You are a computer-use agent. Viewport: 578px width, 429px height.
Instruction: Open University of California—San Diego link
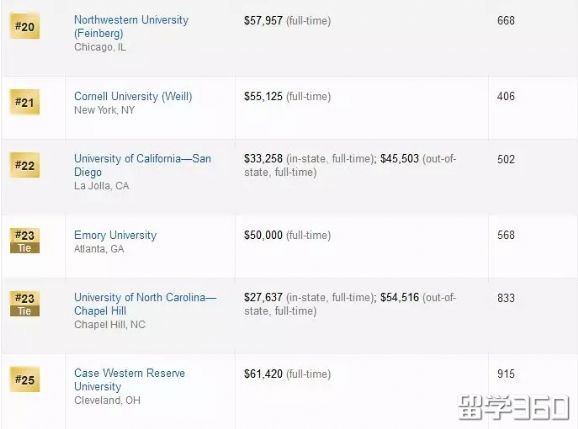tap(143, 165)
